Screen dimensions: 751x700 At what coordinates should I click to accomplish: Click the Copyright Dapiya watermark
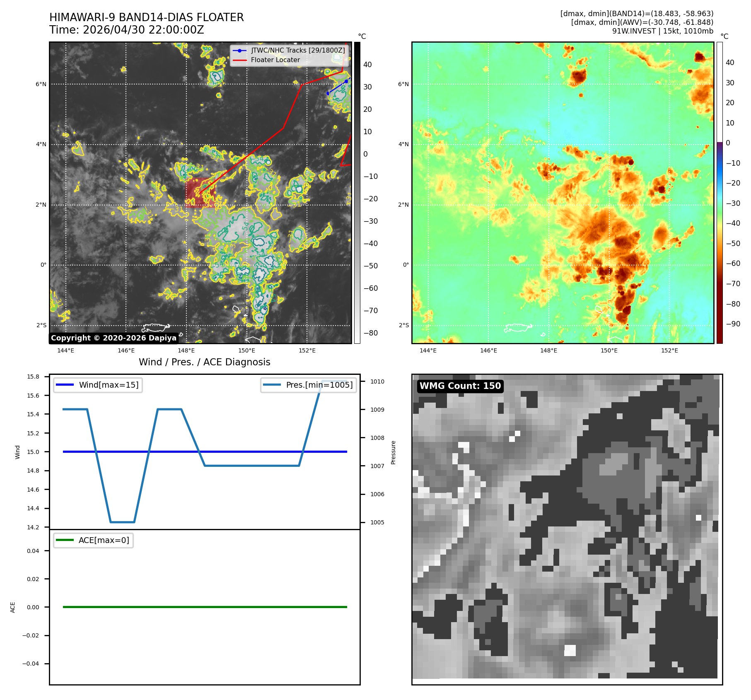pyautogui.click(x=114, y=338)
